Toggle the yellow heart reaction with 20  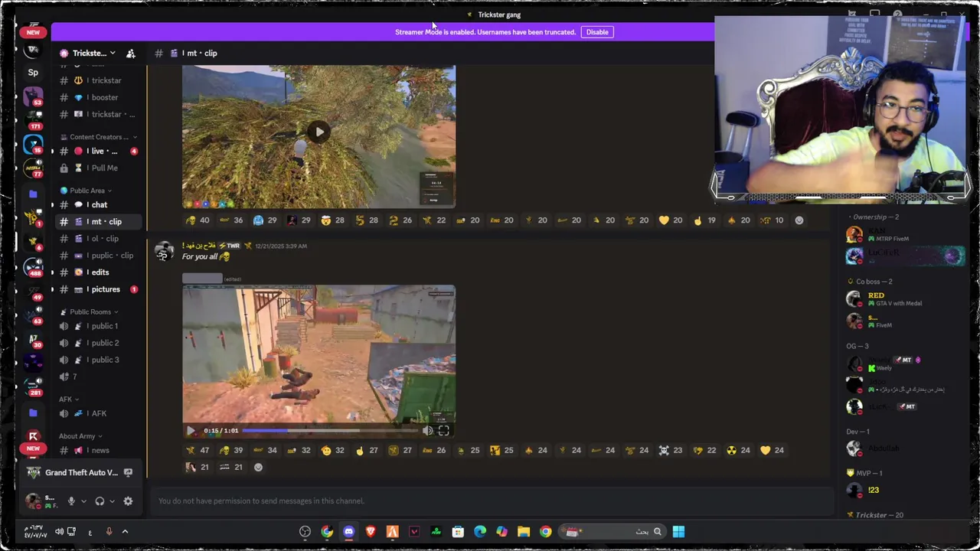coord(670,220)
